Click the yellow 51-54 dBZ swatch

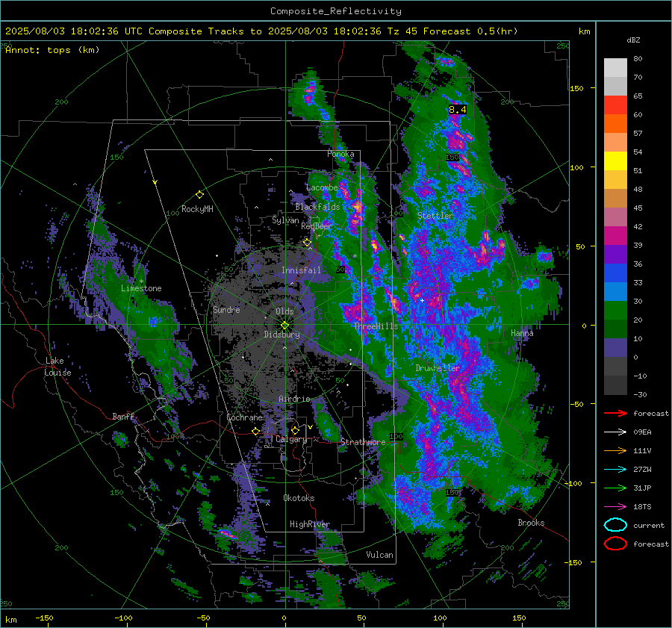pyautogui.click(x=615, y=161)
